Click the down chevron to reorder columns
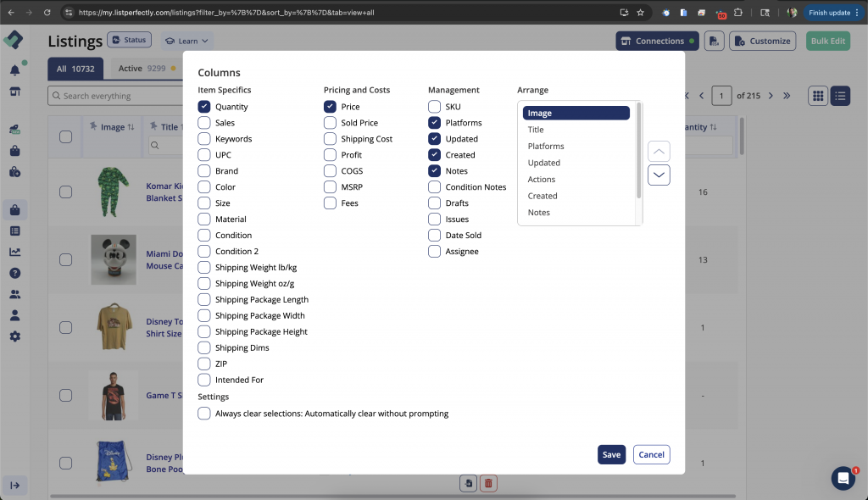The height and width of the screenshot is (500, 868). [x=659, y=175]
